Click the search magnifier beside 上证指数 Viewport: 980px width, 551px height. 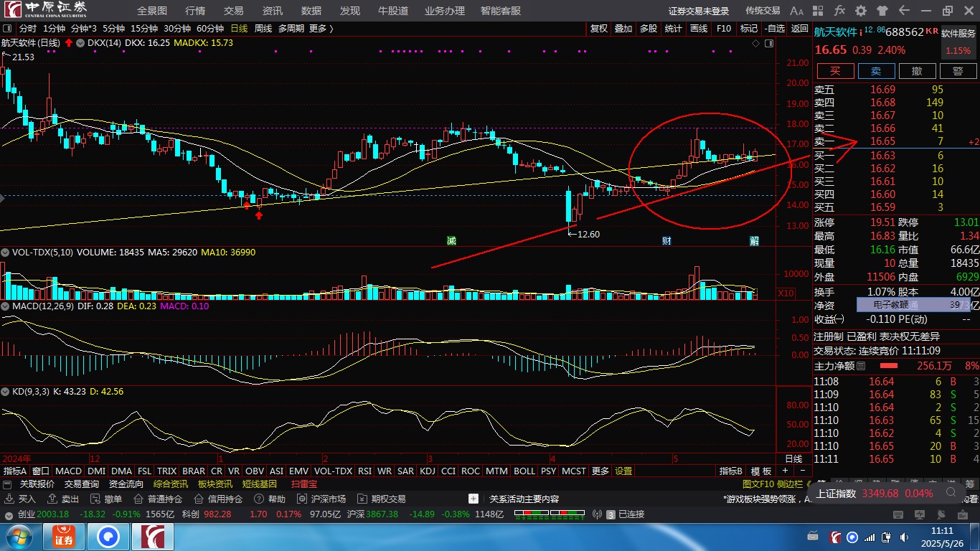(x=951, y=493)
